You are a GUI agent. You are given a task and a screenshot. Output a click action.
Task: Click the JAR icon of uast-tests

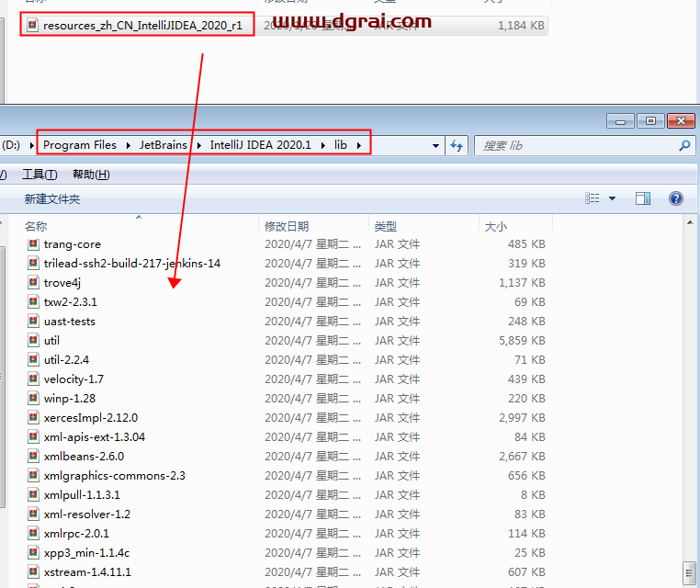[33, 321]
